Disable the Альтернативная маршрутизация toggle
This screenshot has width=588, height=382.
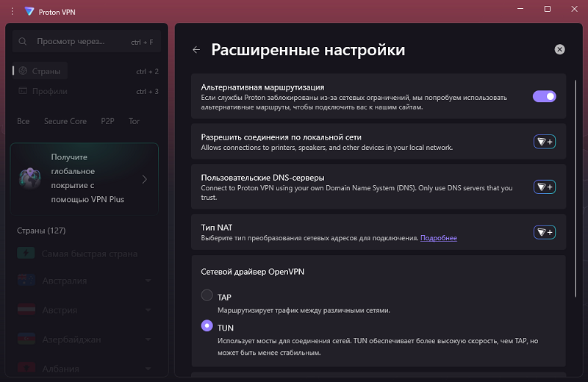tap(544, 96)
